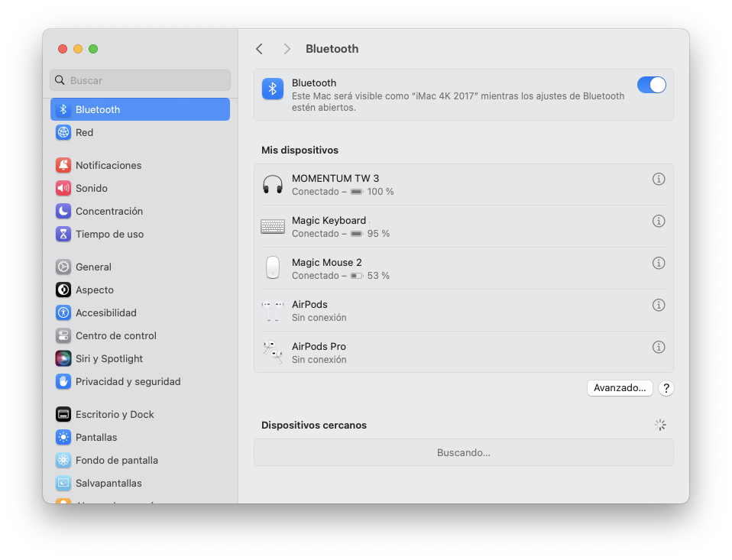Viewport: 732px width, 560px height.
Task: Select the Magic Mouse 2 device name
Action: [327, 262]
